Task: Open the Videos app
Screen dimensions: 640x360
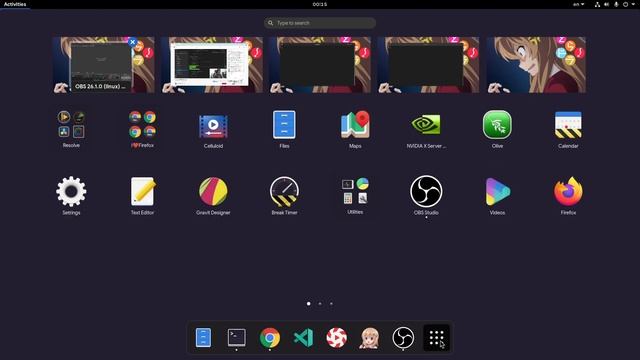Action: point(497,196)
